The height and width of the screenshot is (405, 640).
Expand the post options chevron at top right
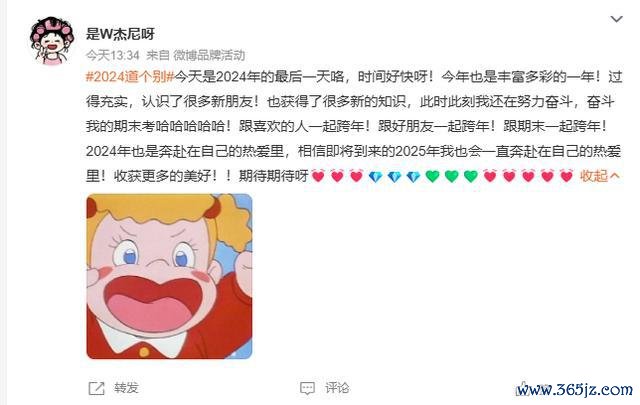click(x=616, y=19)
